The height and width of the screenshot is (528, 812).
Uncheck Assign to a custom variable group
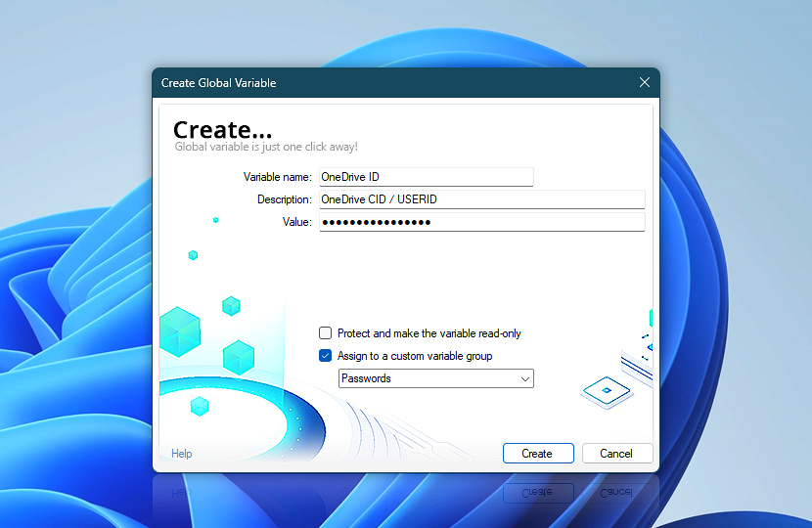click(x=326, y=356)
